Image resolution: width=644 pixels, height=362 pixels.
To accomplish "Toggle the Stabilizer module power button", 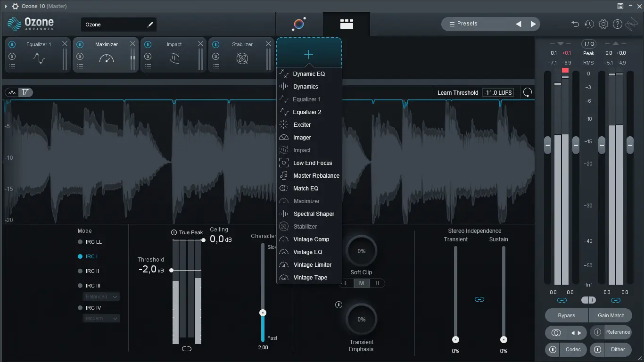I will (216, 44).
